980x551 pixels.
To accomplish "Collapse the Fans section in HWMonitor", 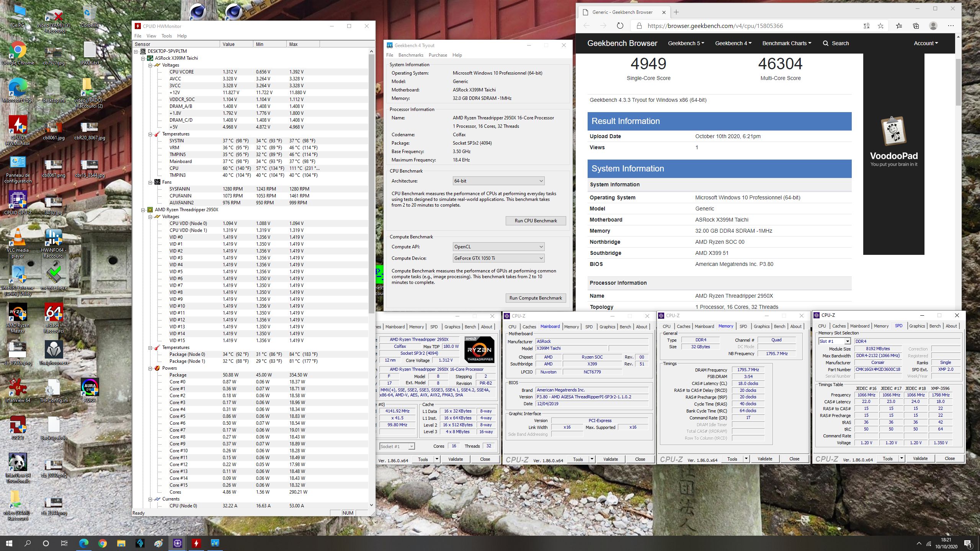I will (x=150, y=182).
